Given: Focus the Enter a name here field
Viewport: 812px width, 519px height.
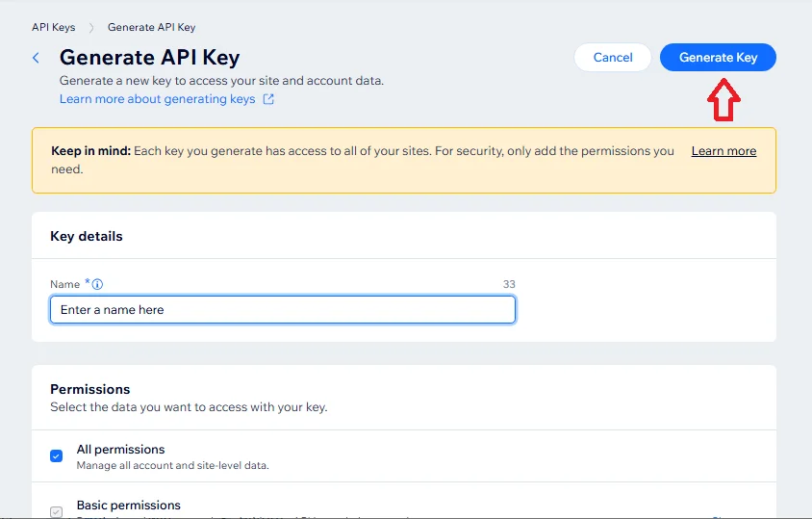Looking at the screenshot, I should pos(283,309).
